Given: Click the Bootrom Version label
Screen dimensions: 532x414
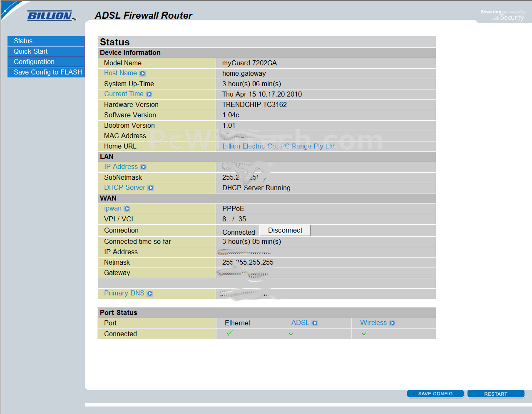Looking at the screenshot, I should tap(129, 126).
